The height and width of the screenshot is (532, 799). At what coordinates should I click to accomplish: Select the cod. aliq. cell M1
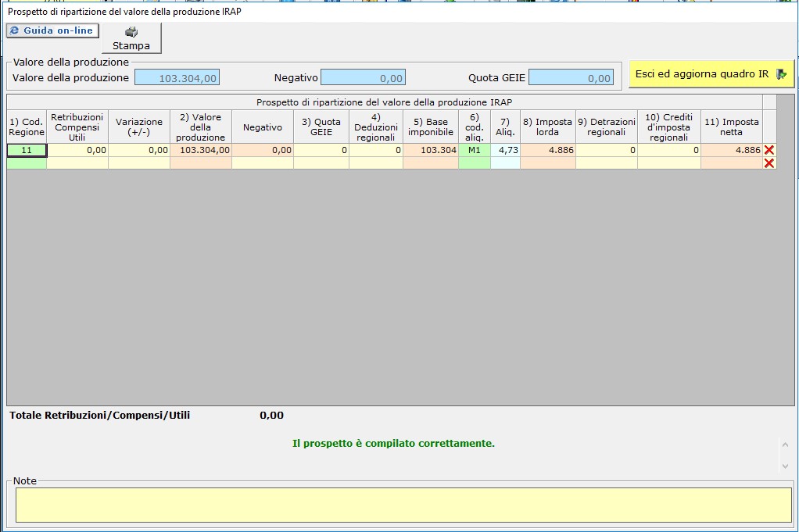(475, 150)
